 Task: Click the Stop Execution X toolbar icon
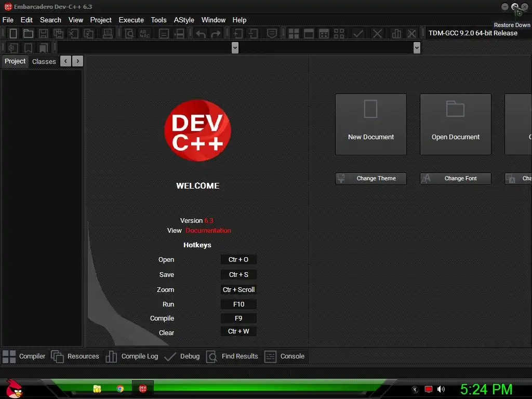tap(377, 34)
